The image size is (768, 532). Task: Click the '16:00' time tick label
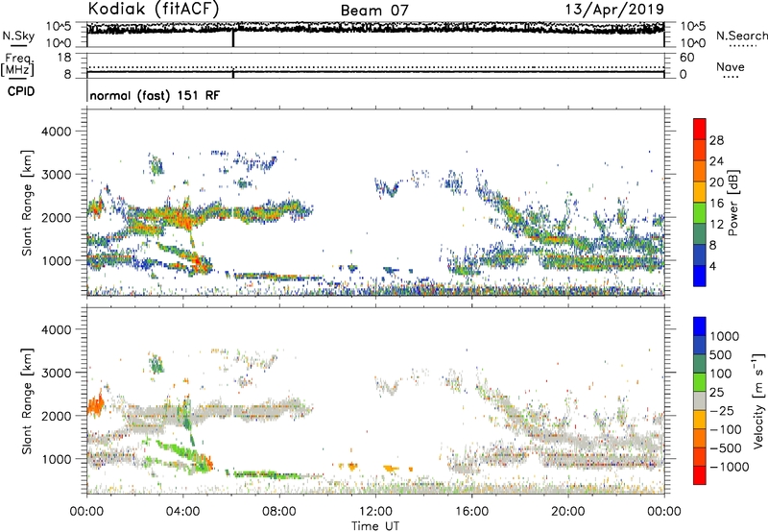tap(471, 512)
